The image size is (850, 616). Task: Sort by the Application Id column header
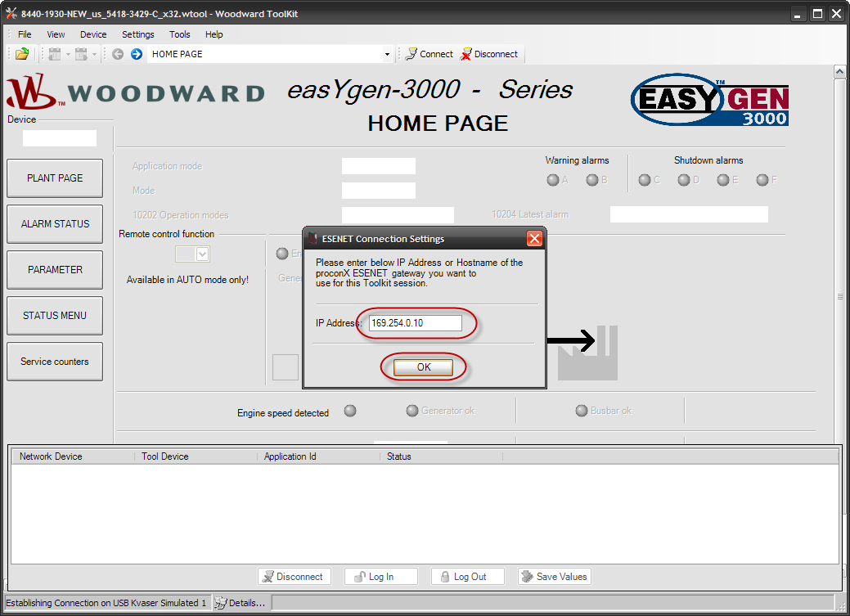pyautogui.click(x=318, y=456)
